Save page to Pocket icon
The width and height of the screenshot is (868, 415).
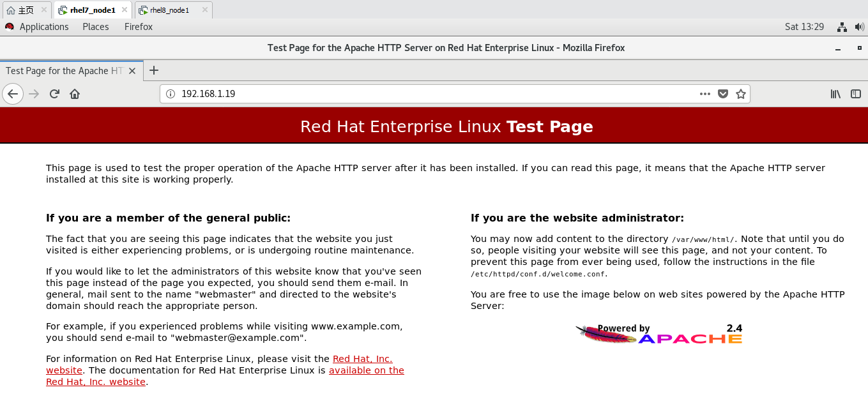(x=723, y=94)
